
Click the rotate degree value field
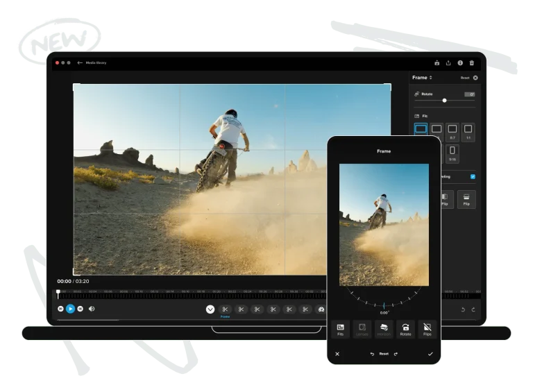(x=469, y=94)
